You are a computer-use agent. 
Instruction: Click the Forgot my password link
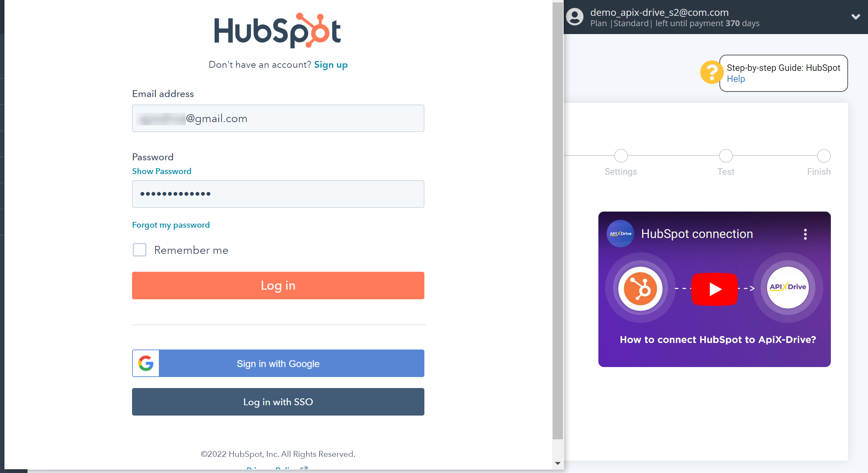click(170, 225)
